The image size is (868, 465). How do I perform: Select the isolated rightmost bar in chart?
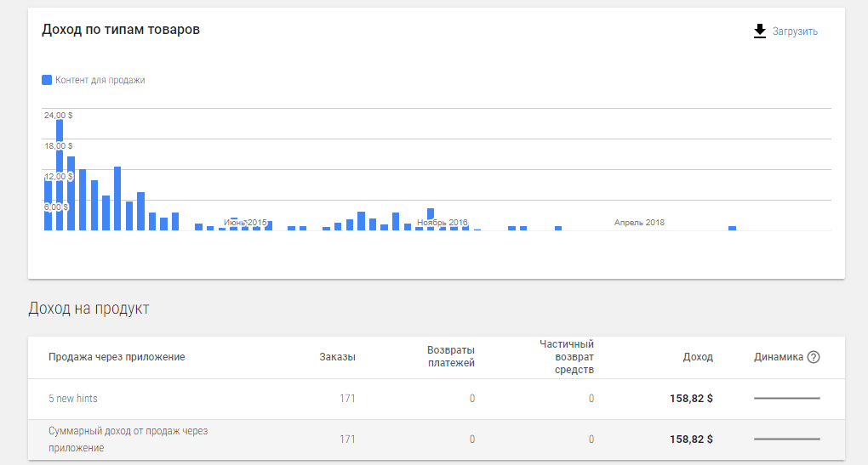point(732,228)
